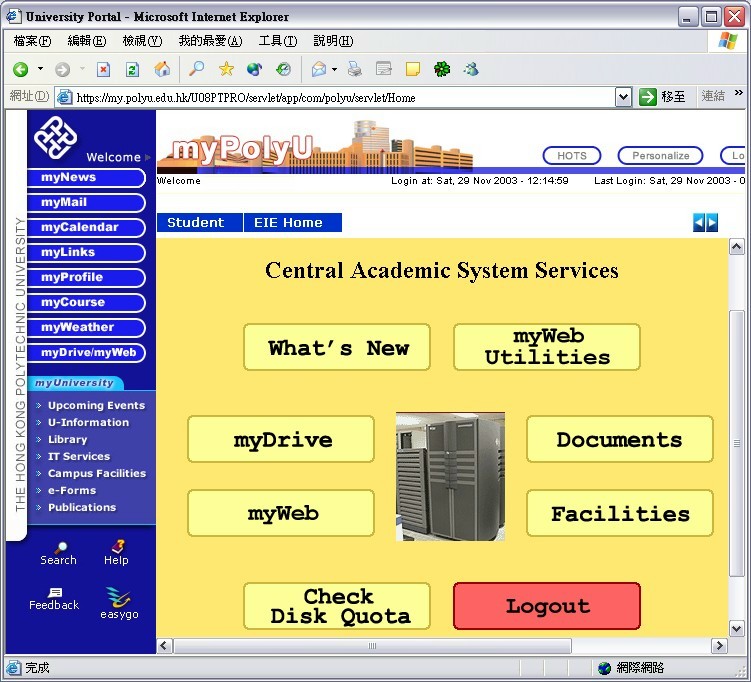The width and height of the screenshot is (751, 682).
Task: Open the Favorites star icon
Action: pyautogui.click(x=226, y=69)
